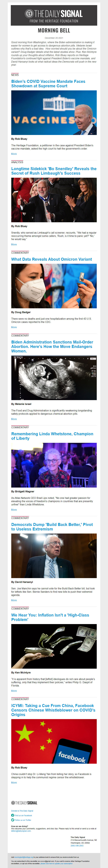
Task: Click More under the Melanie Israel article
Action: click(14, 419)
